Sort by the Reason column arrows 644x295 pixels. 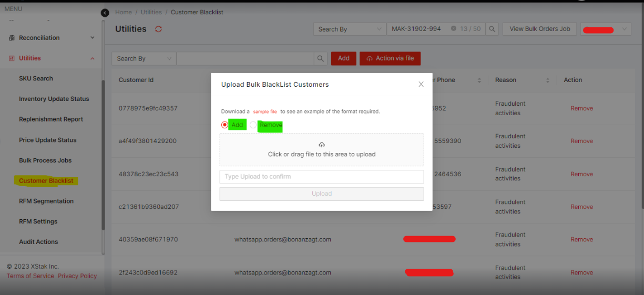[547, 80]
